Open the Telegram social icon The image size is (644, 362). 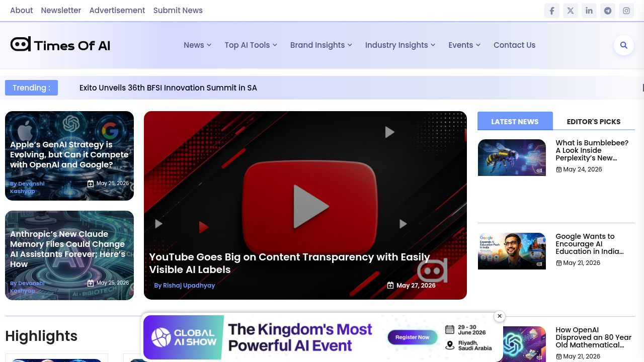[608, 11]
